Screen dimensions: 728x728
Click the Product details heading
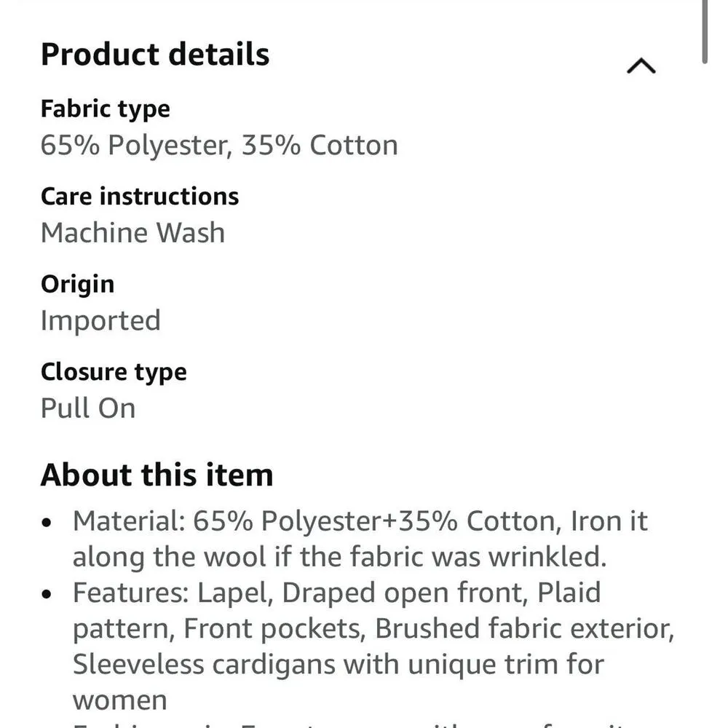pyautogui.click(x=155, y=55)
